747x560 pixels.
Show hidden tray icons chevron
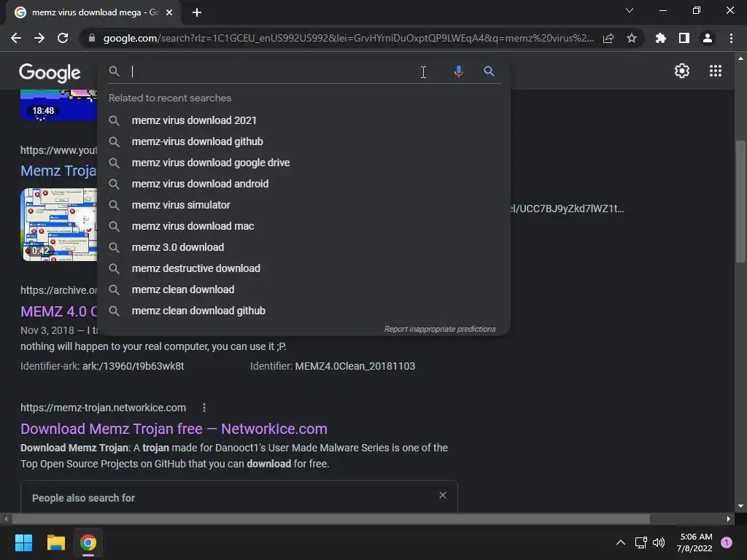[x=620, y=542]
